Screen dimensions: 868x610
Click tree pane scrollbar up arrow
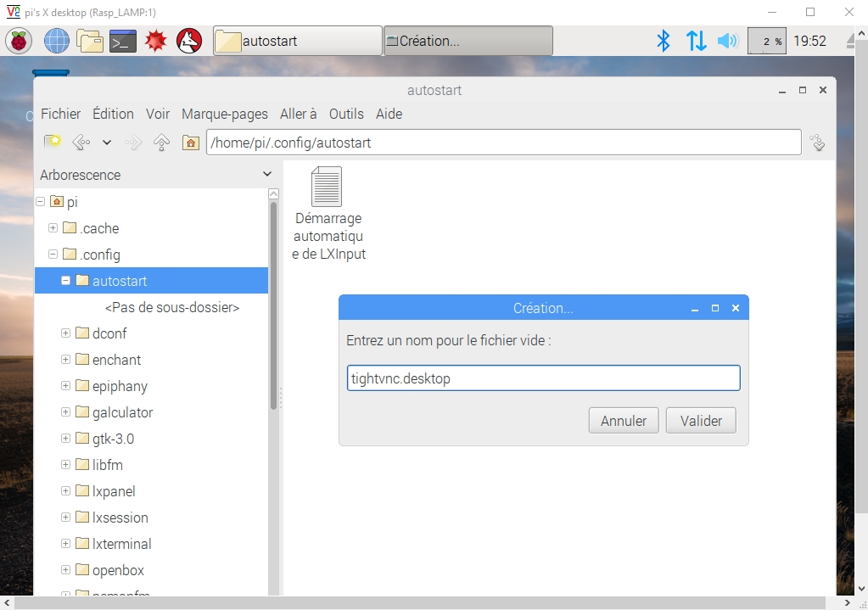pos(273,193)
